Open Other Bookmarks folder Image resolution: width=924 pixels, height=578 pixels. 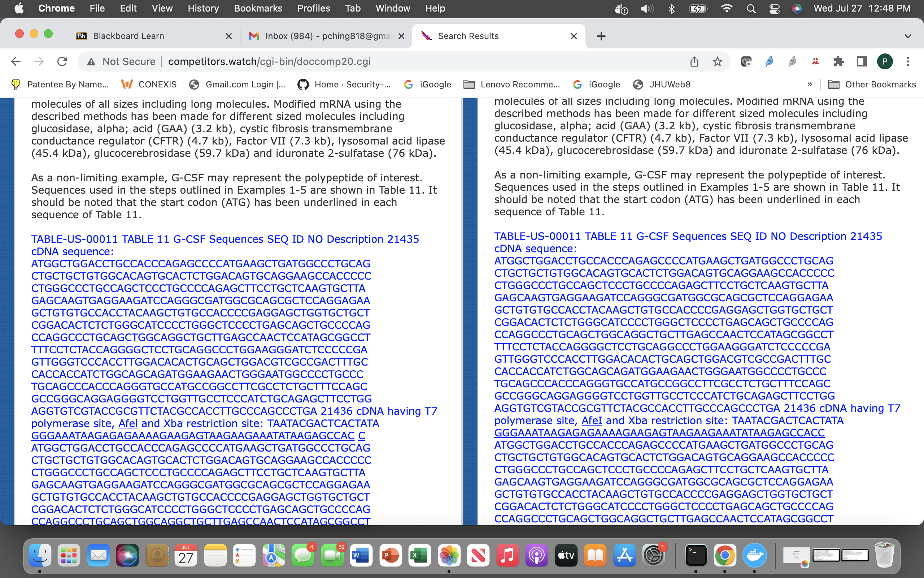[872, 85]
